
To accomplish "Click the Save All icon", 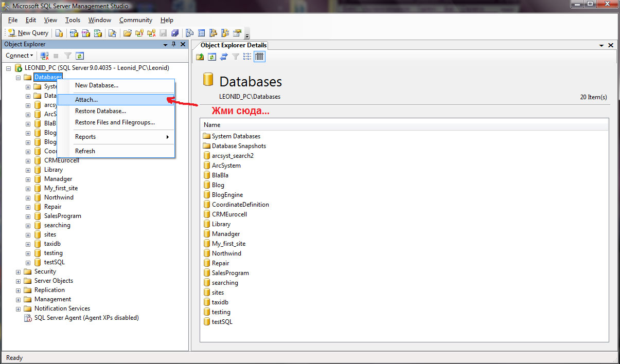I will [175, 33].
